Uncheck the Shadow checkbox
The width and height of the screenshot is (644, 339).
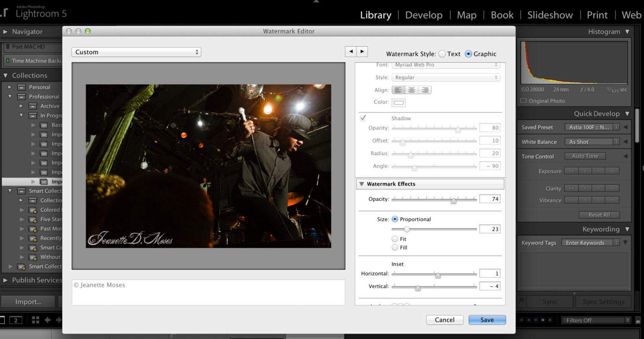[363, 118]
